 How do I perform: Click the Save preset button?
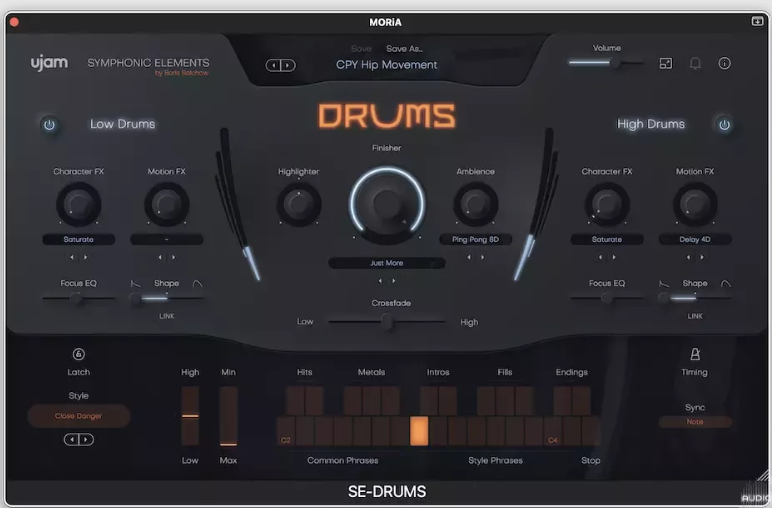coord(361,49)
